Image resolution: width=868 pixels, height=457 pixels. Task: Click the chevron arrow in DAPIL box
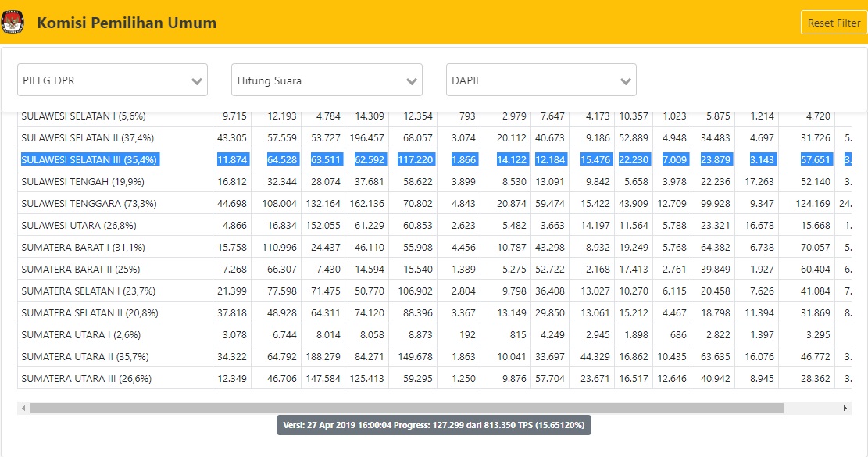coord(626,80)
